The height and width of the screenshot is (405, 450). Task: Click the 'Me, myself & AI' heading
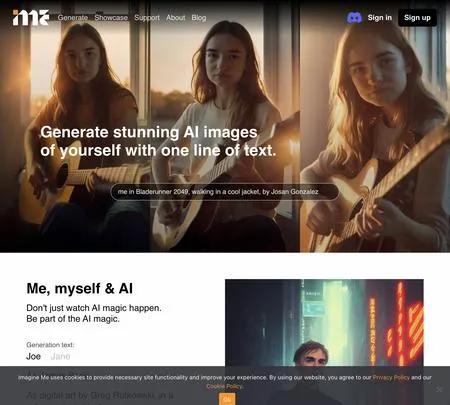coord(80,288)
